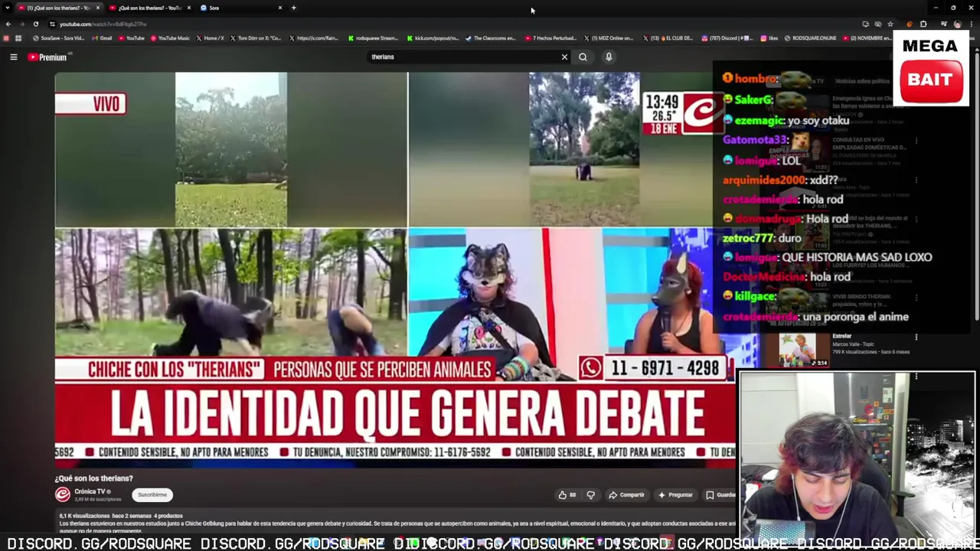Open the tab search dropdown arrow
The height and width of the screenshot is (551, 980).
point(8,8)
